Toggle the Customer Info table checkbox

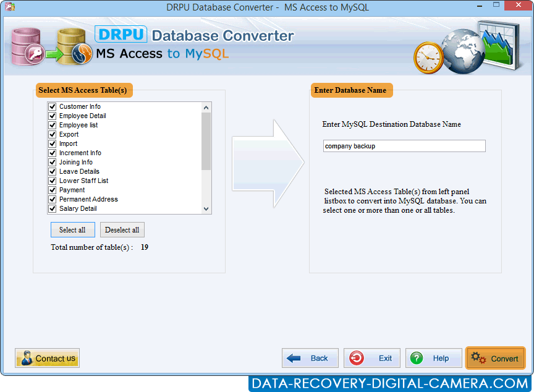click(x=53, y=106)
